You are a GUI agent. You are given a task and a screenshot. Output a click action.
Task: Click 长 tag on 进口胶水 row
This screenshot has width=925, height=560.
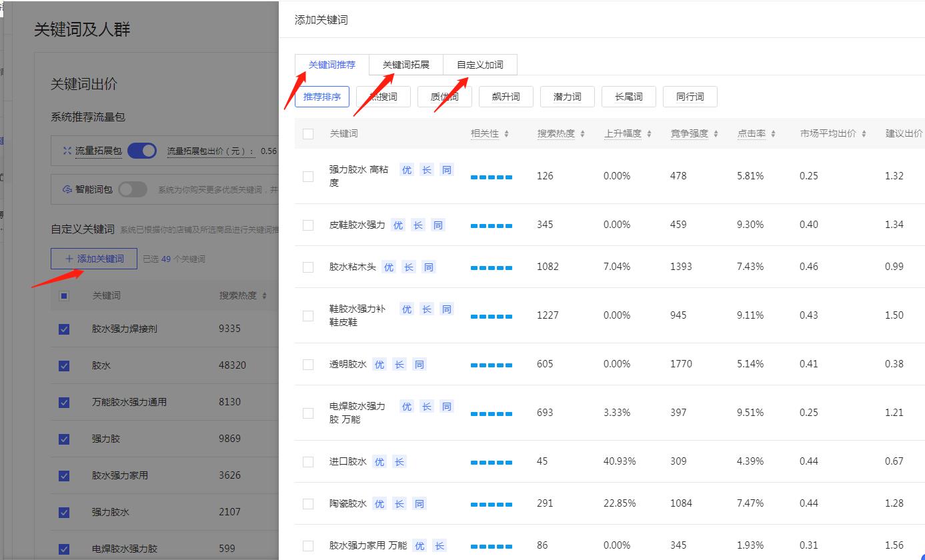click(x=399, y=462)
